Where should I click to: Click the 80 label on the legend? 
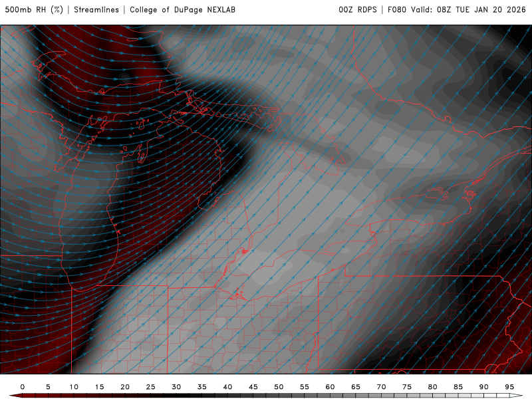pos(433,387)
